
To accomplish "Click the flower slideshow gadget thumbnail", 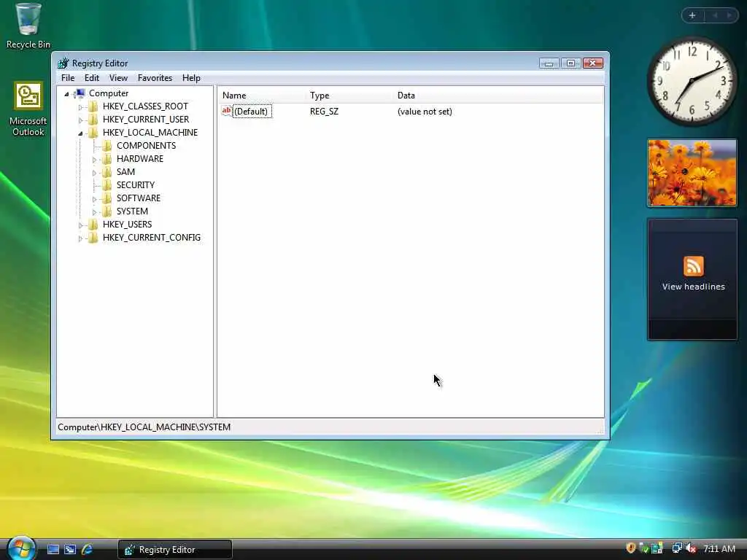I will coord(692,173).
